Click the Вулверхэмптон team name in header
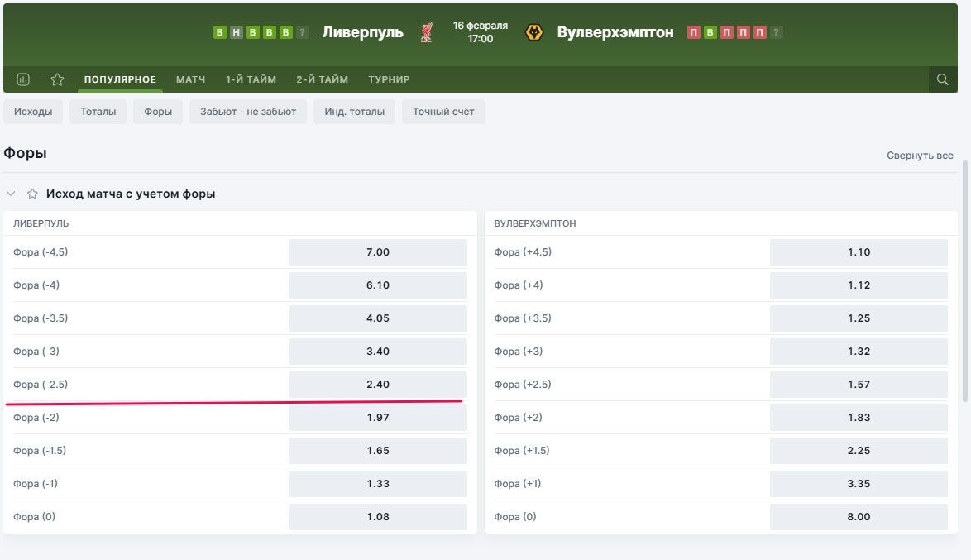971x560 pixels. [x=615, y=32]
